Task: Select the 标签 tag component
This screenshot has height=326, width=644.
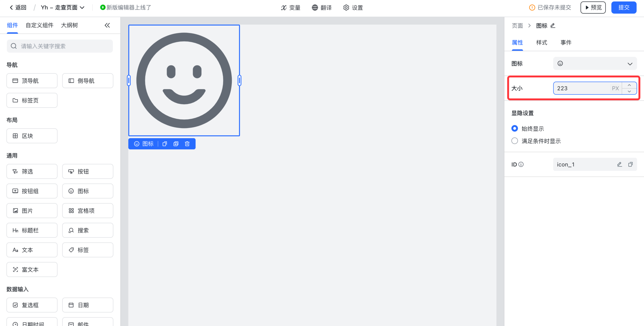Action: [88, 250]
